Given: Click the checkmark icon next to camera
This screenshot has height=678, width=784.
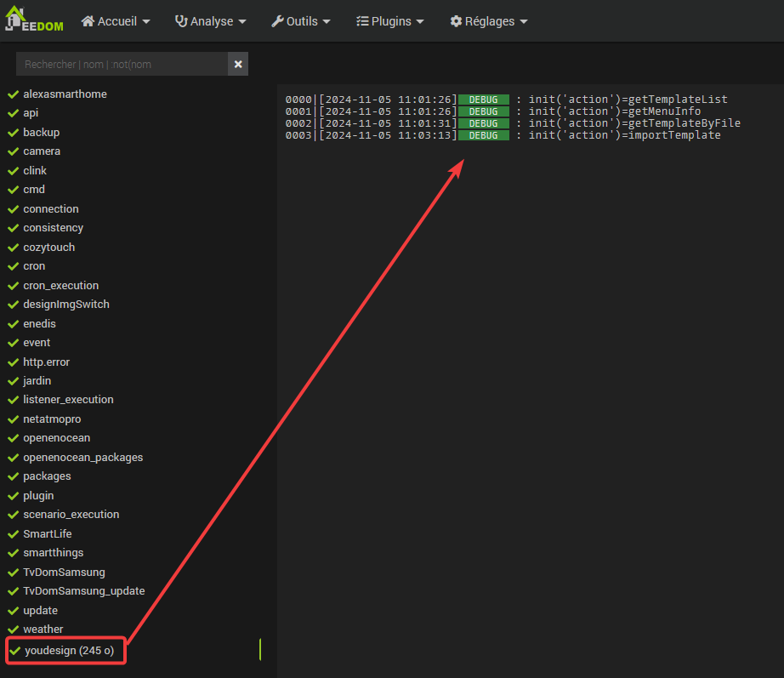Looking at the screenshot, I should tap(14, 151).
